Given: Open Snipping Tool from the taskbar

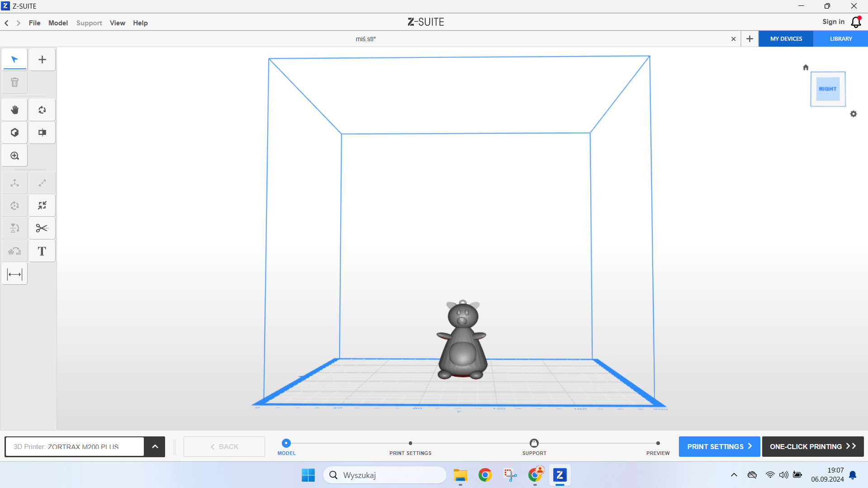Looking at the screenshot, I should [510, 475].
